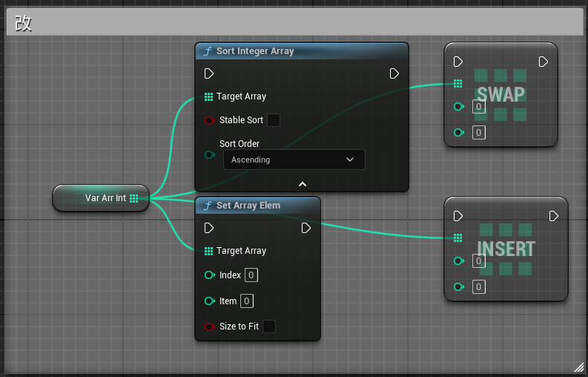Click first index field on SWAP node

pyautogui.click(x=479, y=107)
